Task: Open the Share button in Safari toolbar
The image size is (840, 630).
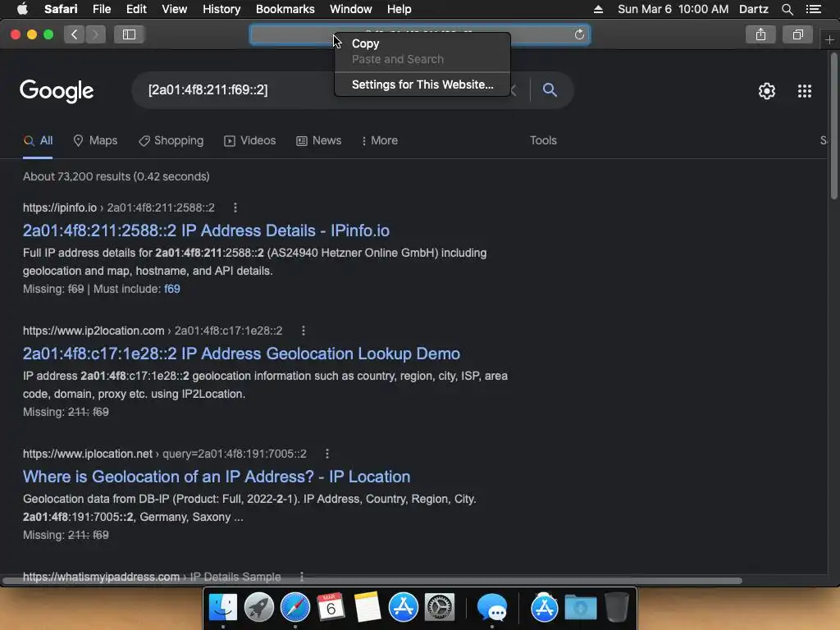Action: [760, 34]
